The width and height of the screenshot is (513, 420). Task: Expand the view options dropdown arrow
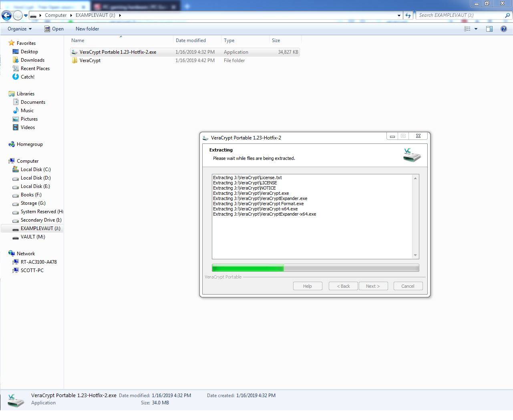click(x=476, y=29)
